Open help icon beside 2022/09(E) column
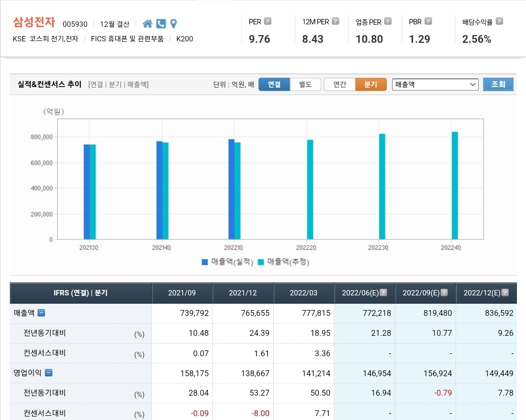 444,292
